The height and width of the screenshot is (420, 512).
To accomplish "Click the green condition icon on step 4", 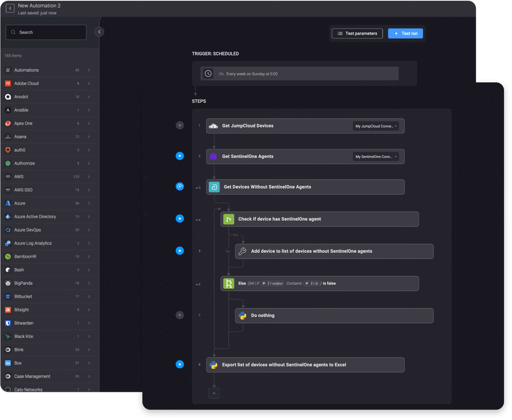I will (229, 219).
